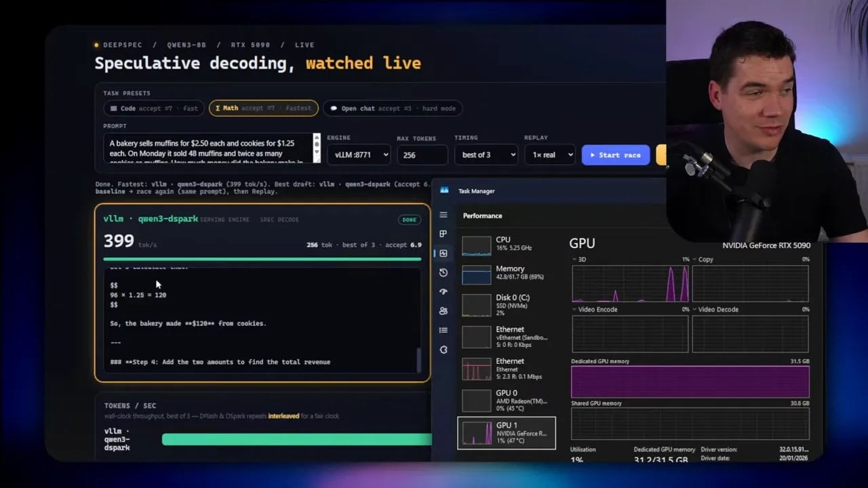Click the LIVE breadcrumb label
Image resolution: width=868 pixels, height=488 pixels.
click(304, 45)
